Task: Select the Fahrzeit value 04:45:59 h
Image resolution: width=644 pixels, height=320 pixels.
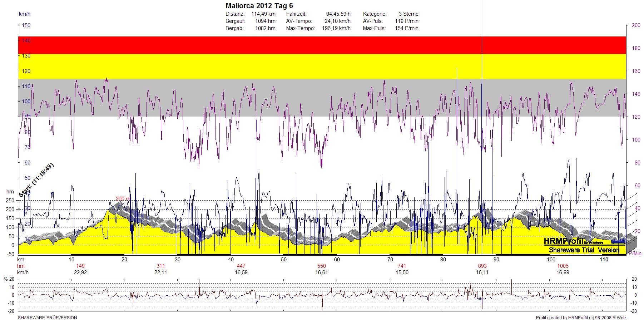Action: [x=338, y=14]
